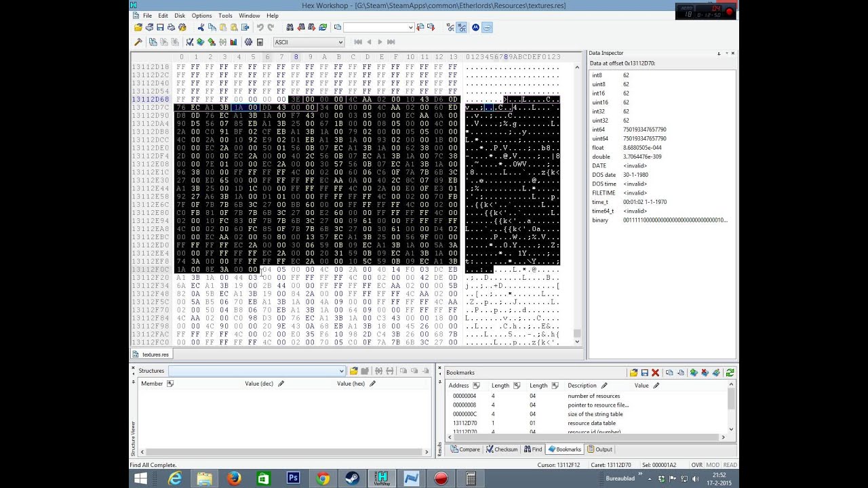The width and height of the screenshot is (868, 488).
Task: Click the Paste clipboard icon
Action: tap(223, 27)
